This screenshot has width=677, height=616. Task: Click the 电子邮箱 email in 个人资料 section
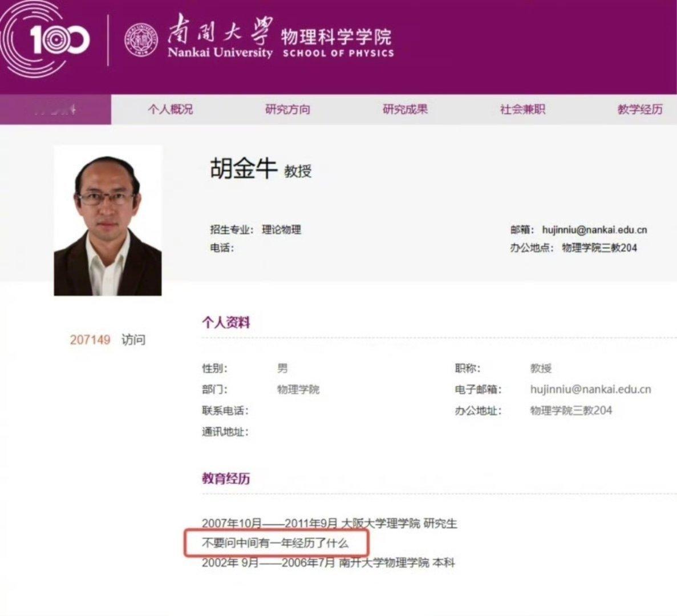tap(590, 390)
